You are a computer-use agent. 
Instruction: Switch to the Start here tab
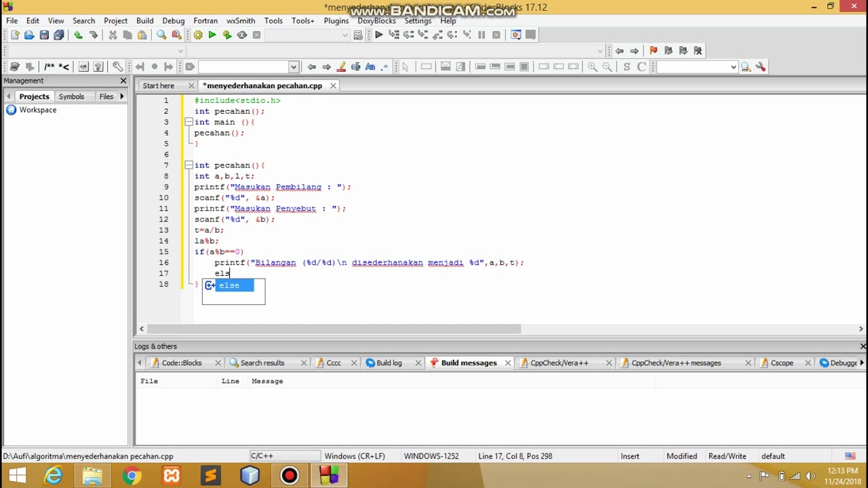click(159, 86)
